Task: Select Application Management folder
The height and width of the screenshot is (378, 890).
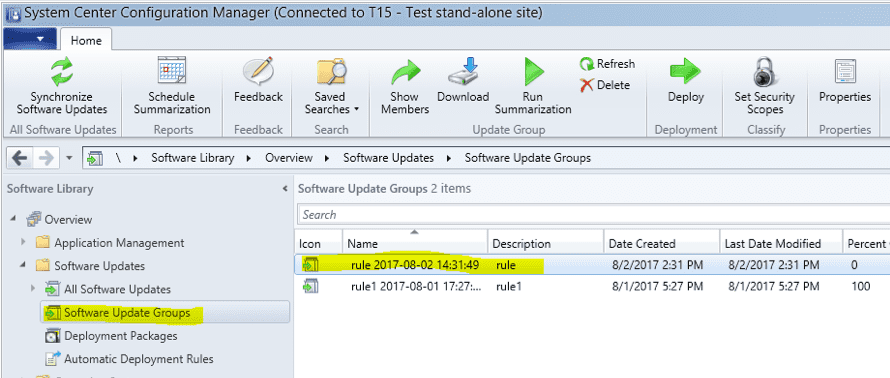Action: (x=119, y=243)
